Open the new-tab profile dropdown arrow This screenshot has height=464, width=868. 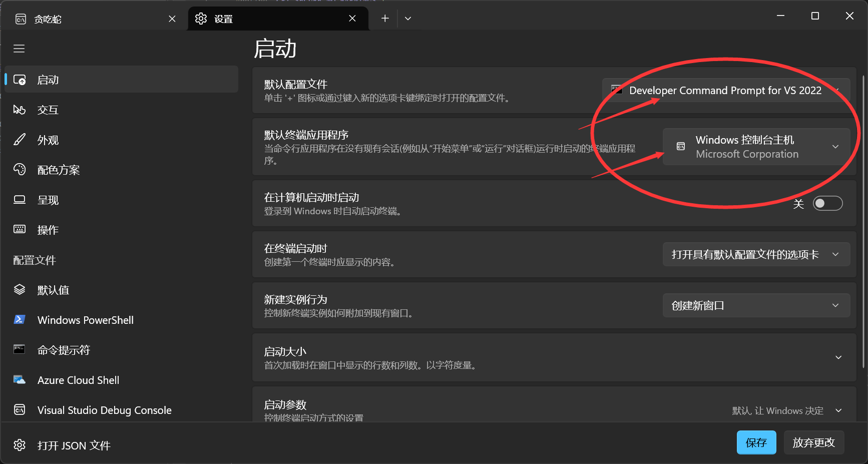click(408, 19)
